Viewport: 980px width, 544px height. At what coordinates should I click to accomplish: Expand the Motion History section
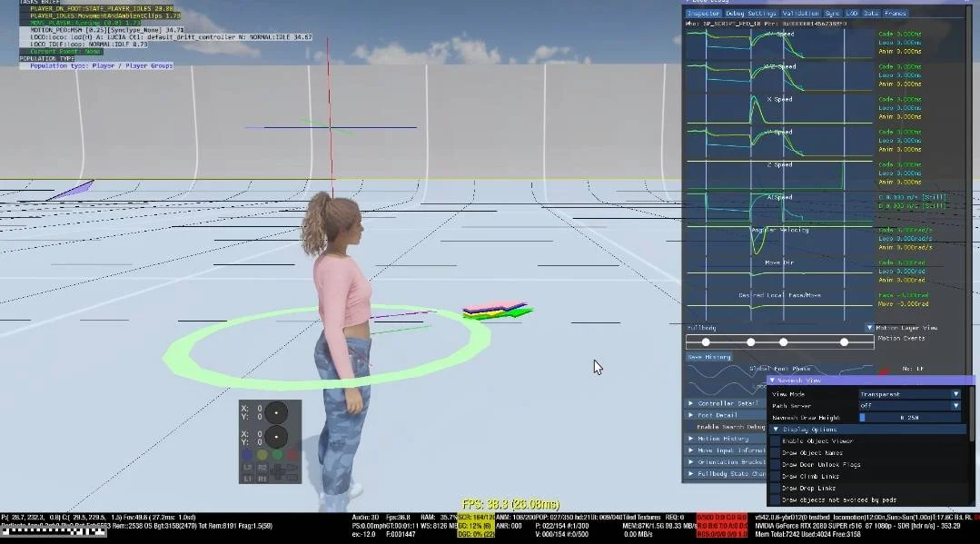(727, 439)
